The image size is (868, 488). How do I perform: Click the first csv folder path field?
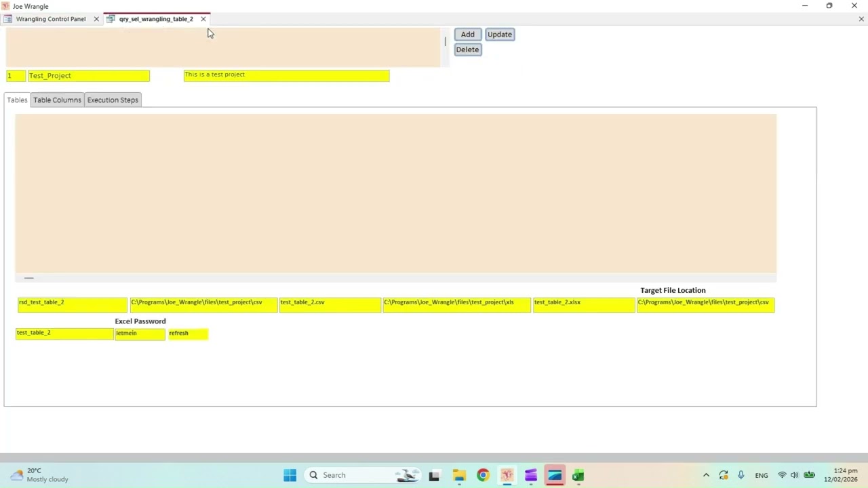pyautogui.click(x=203, y=305)
